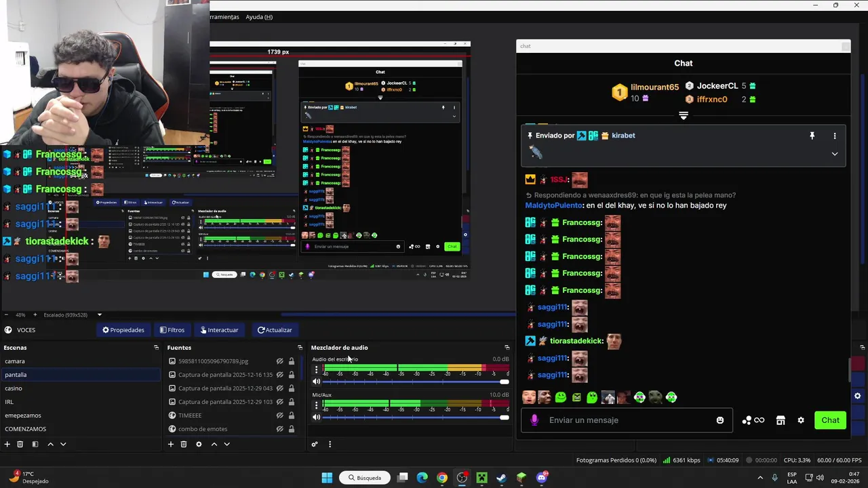This screenshot has height=488, width=868.
Task: Add a new scene with the plus icon
Action: pos(7,444)
